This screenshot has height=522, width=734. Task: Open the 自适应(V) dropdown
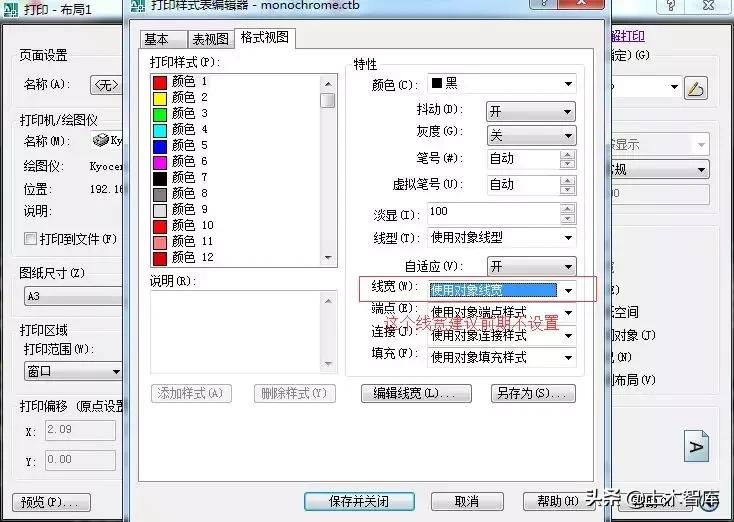click(531, 267)
